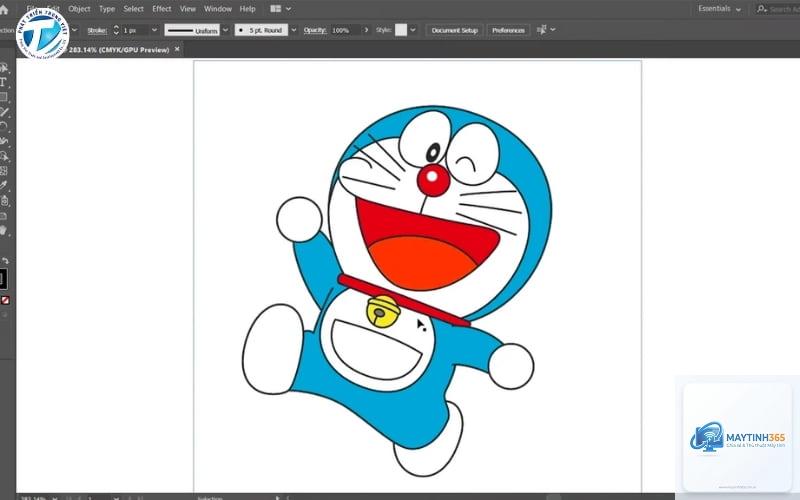Select the Symbol Sprayer tool
Image resolution: width=800 pixels, height=500 pixels.
(x=4, y=201)
